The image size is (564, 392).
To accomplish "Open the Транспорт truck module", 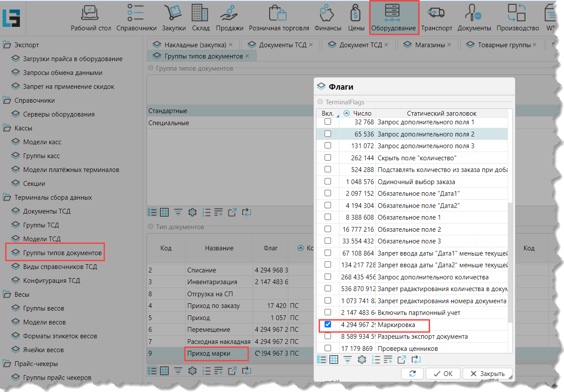I will point(436,17).
